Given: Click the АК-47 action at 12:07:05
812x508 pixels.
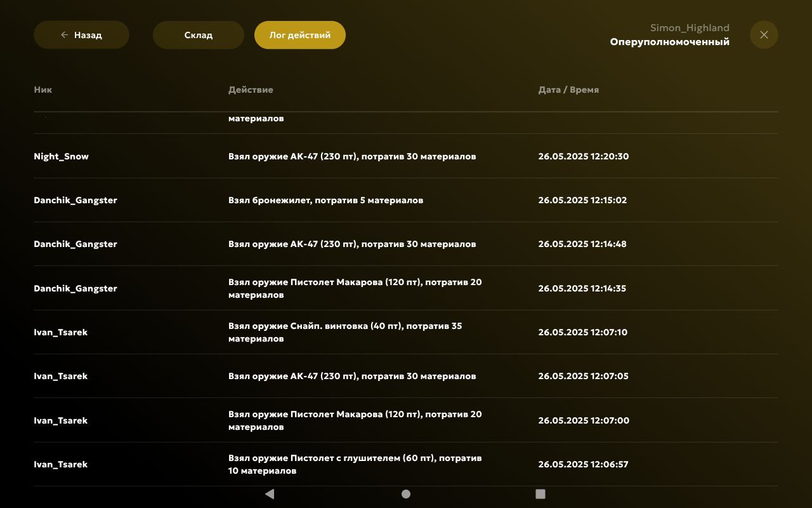Looking at the screenshot, I should (352, 376).
